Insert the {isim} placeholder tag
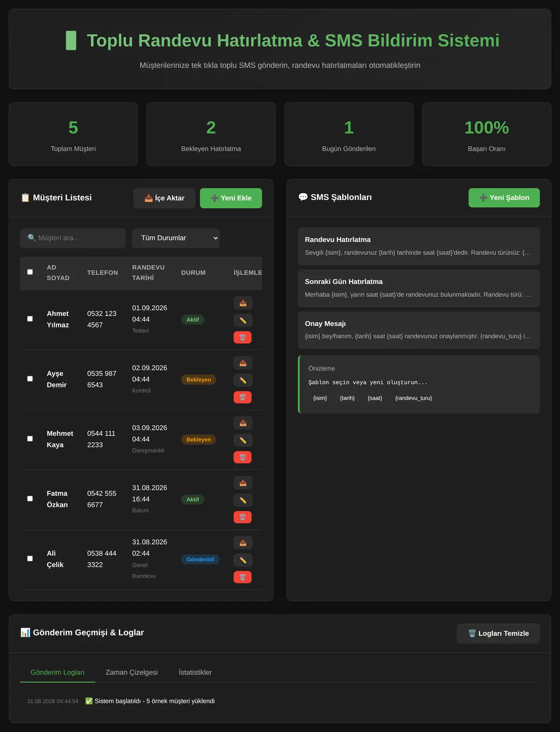560x732 pixels. tap(320, 398)
